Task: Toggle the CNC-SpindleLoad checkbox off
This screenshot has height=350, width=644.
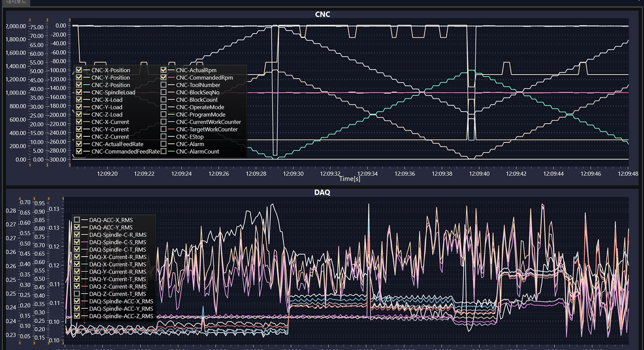Action: [79, 92]
